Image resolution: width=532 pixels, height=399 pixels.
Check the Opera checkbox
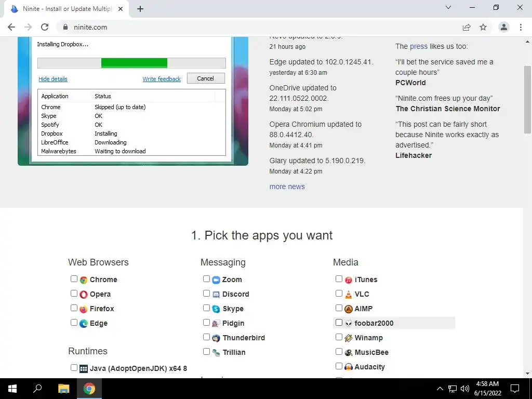(x=74, y=294)
